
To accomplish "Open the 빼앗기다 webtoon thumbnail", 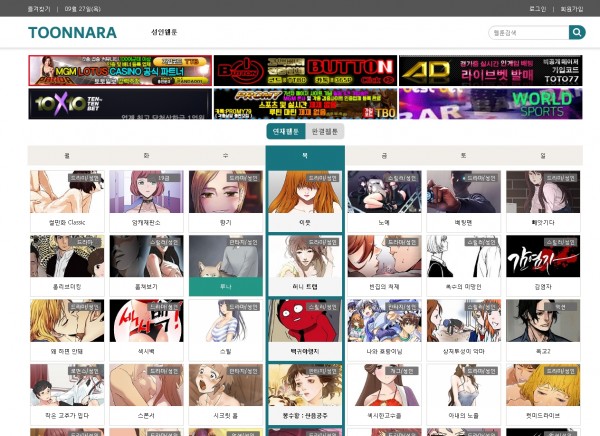I will click(543, 192).
